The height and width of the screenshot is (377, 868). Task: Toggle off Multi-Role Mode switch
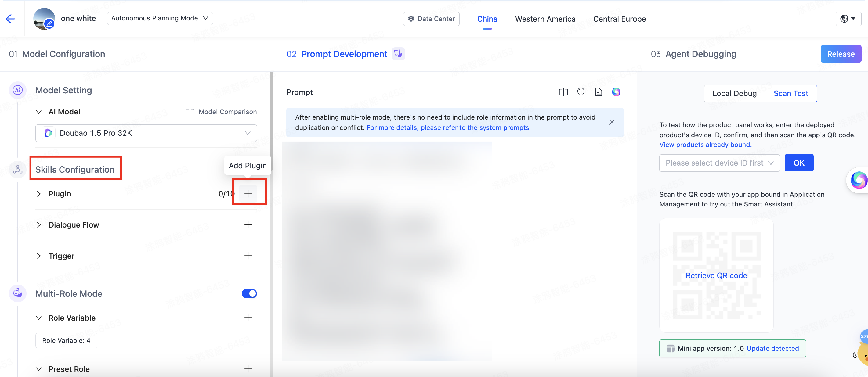coord(249,293)
